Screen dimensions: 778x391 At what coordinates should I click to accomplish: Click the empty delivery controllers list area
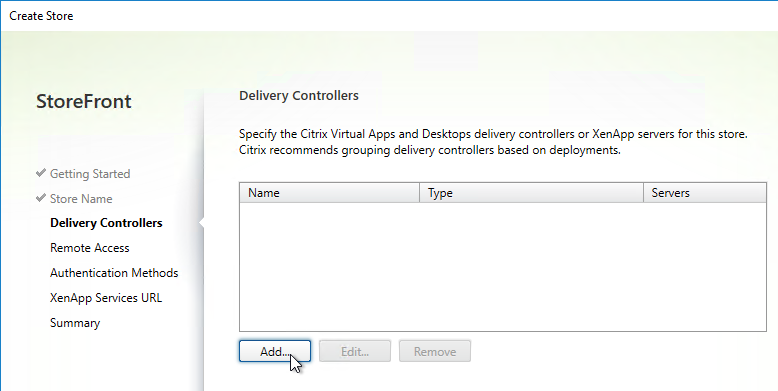pyautogui.click(x=503, y=266)
